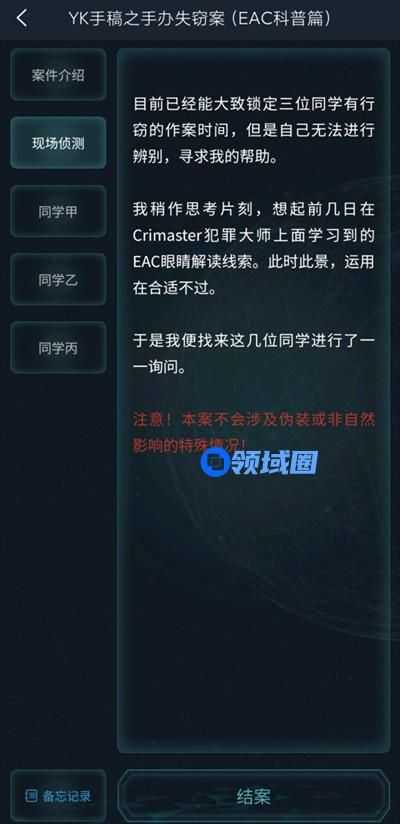Click the blue 领域圈 logo icon
This screenshot has width=400, height=824.
click(214, 462)
